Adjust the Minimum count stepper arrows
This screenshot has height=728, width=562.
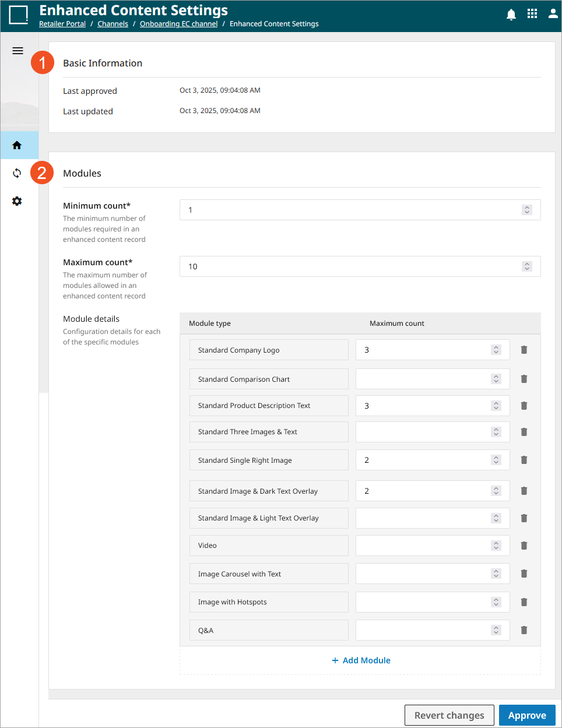coord(527,210)
